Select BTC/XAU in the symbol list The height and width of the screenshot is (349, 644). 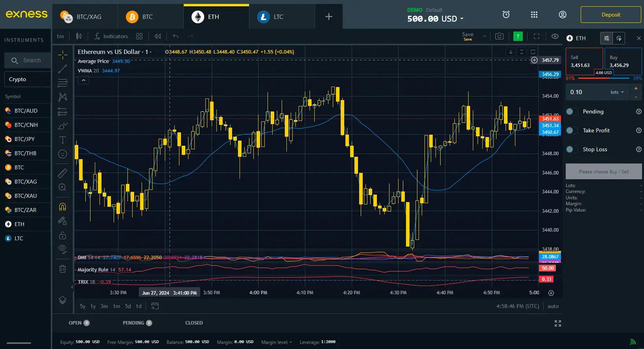[26, 196]
